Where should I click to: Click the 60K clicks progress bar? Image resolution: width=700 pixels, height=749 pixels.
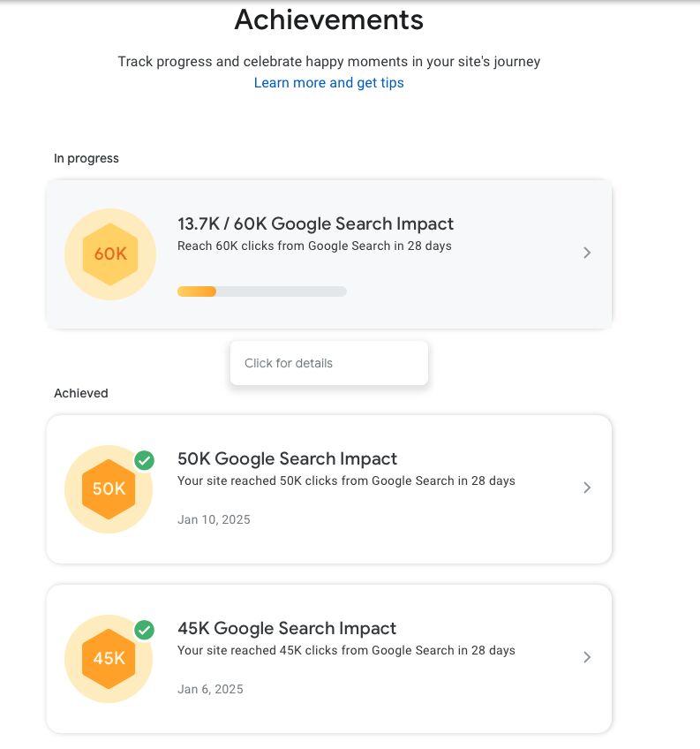point(262,291)
